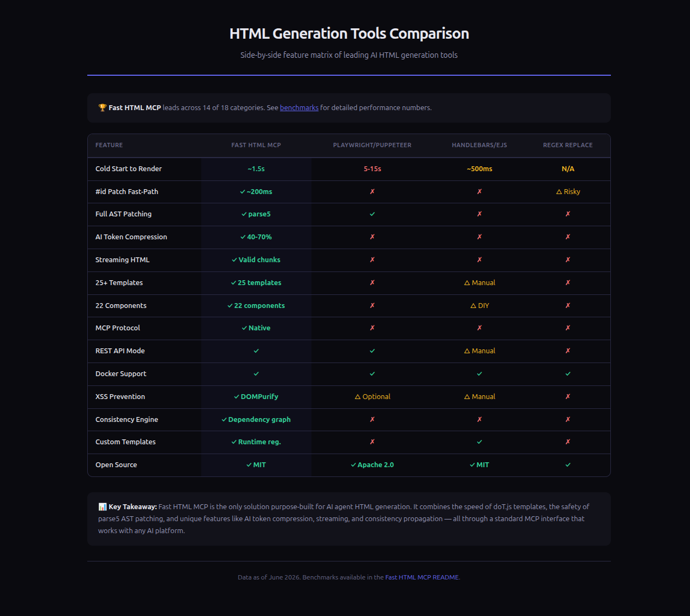Click the bar chart icon by Key Takeaway
The image size is (690, 616).
pos(103,507)
